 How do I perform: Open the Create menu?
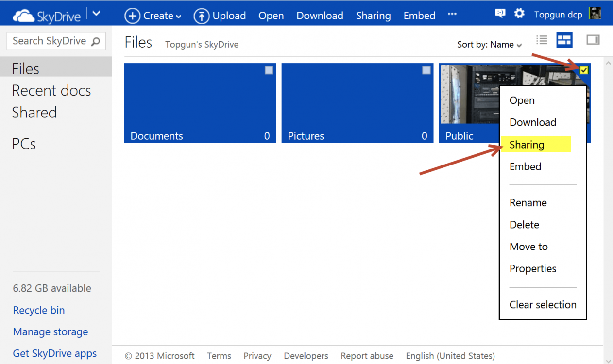point(153,16)
